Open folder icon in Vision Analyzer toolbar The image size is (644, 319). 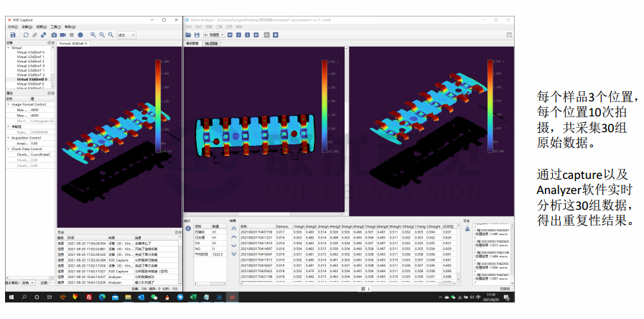tap(188, 34)
